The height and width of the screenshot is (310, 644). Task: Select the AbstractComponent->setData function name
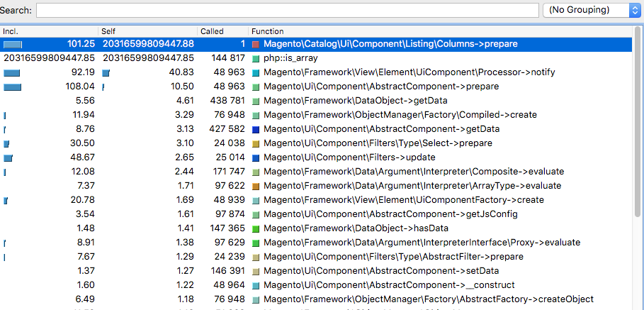pos(381,271)
